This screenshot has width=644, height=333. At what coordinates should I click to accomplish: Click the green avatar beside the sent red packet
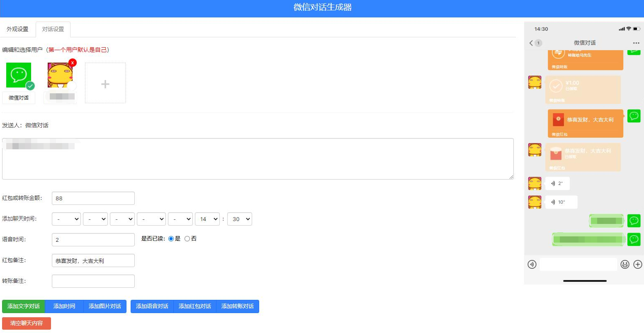pyautogui.click(x=634, y=116)
